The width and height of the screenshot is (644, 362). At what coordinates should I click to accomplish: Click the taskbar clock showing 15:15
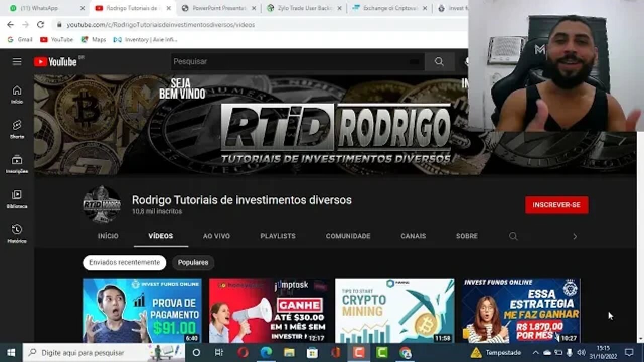[603, 352]
